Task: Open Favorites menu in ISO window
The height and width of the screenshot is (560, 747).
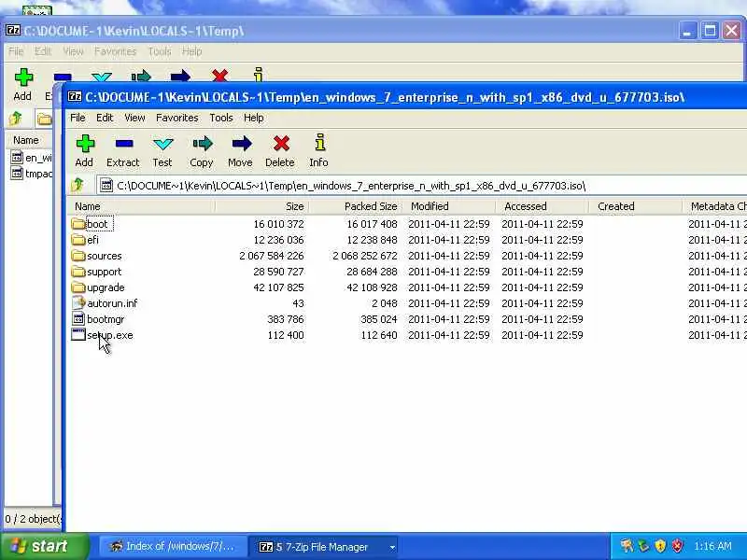Action: (177, 118)
